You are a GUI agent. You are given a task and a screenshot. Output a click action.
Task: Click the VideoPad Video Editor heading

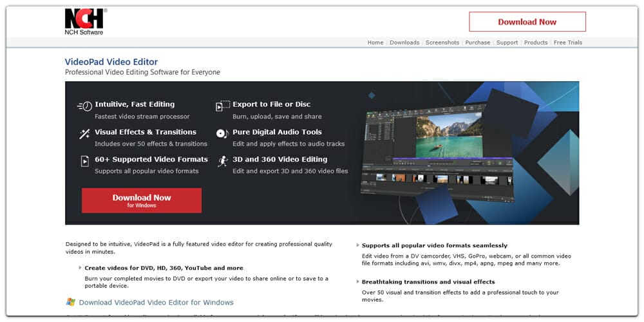tap(111, 62)
